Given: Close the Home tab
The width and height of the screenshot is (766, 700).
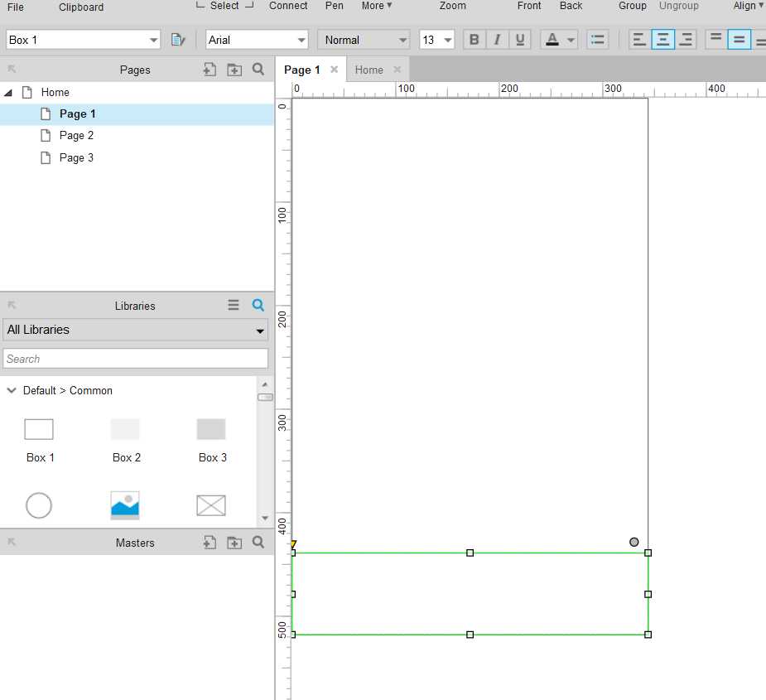Looking at the screenshot, I should pyautogui.click(x=397, y=70).
